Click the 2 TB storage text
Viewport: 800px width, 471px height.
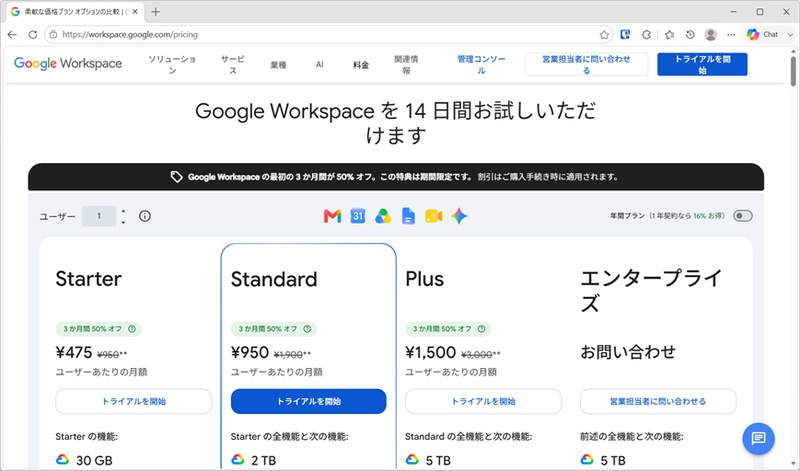[x=263, y=460]
